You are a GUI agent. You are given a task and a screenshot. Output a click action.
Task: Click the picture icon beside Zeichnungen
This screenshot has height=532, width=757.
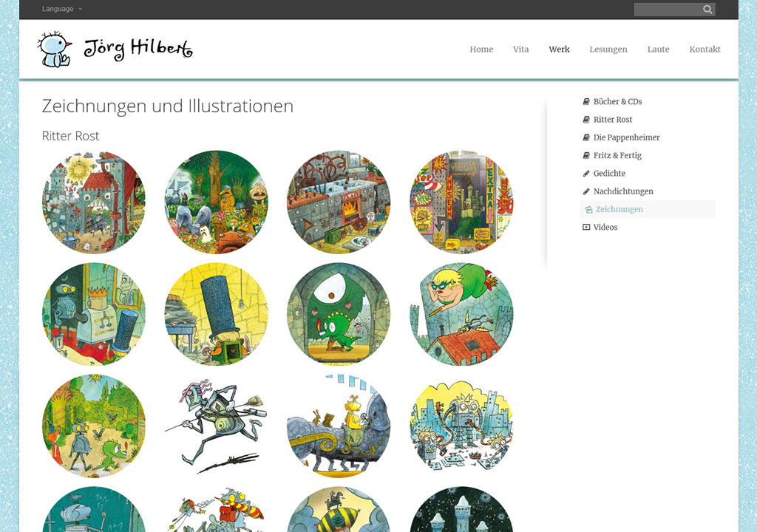click(x=588, y=210)
